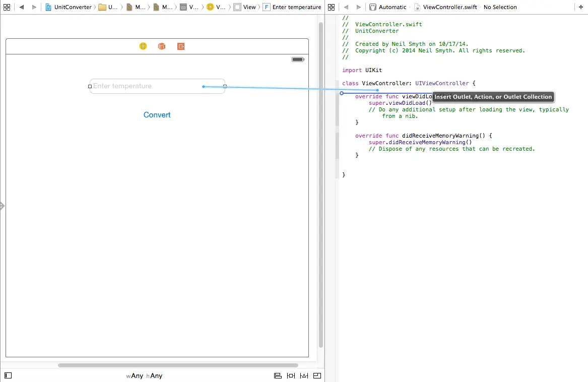Image resolution: width=588 pixels, height=382 pixels.
Task: Open related items menu in left editor
Action: click(7, 7)
